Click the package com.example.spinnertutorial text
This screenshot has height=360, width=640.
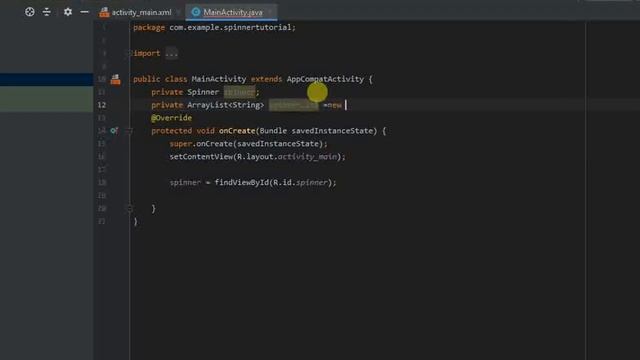(214, 27)
